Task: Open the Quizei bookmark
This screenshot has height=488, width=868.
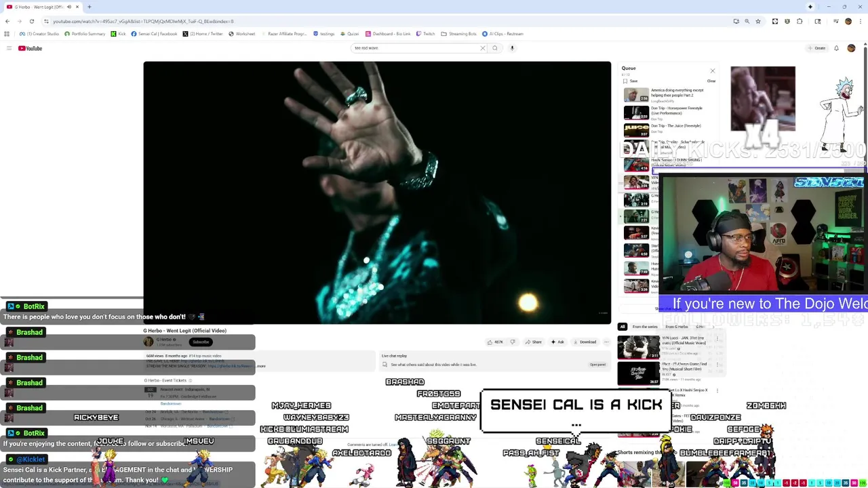Action: click(350, 34)
